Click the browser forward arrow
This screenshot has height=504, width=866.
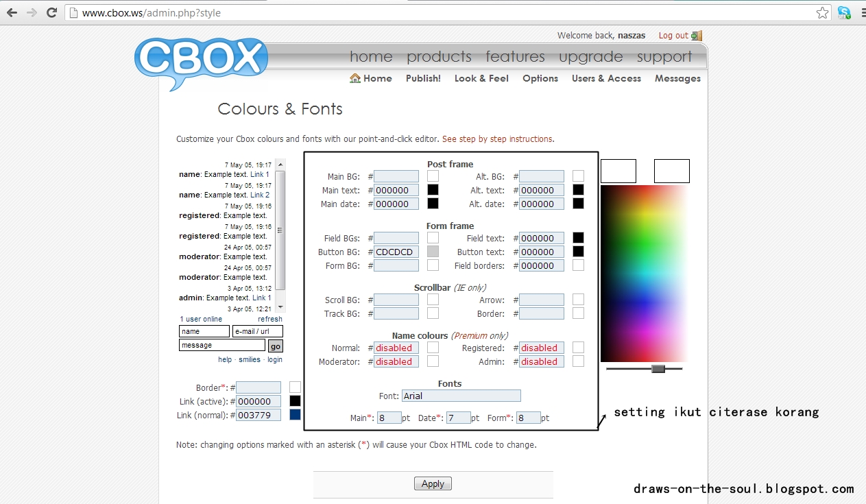coord(32,12)
